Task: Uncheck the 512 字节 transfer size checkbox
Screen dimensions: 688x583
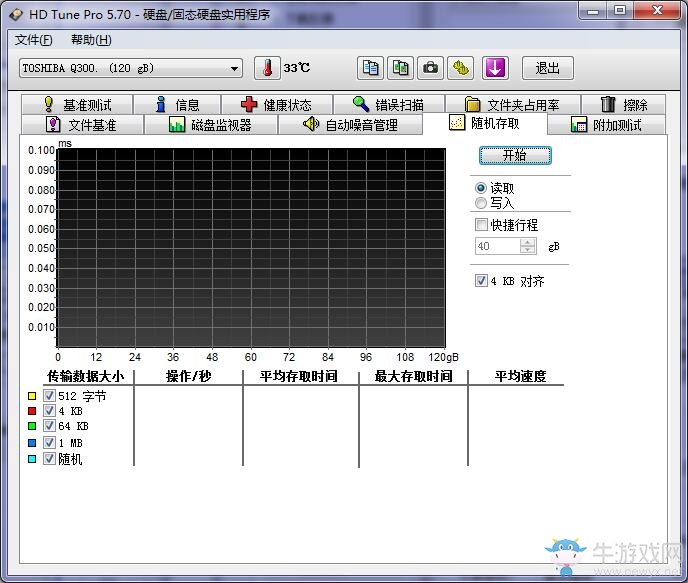Action: [49, 396]
